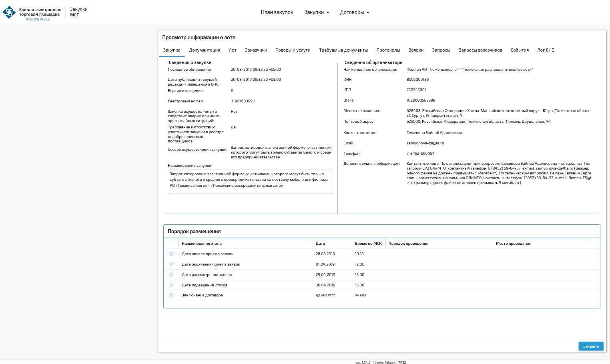
Task: Switch to the Документация tab
Action: point(205,50)
